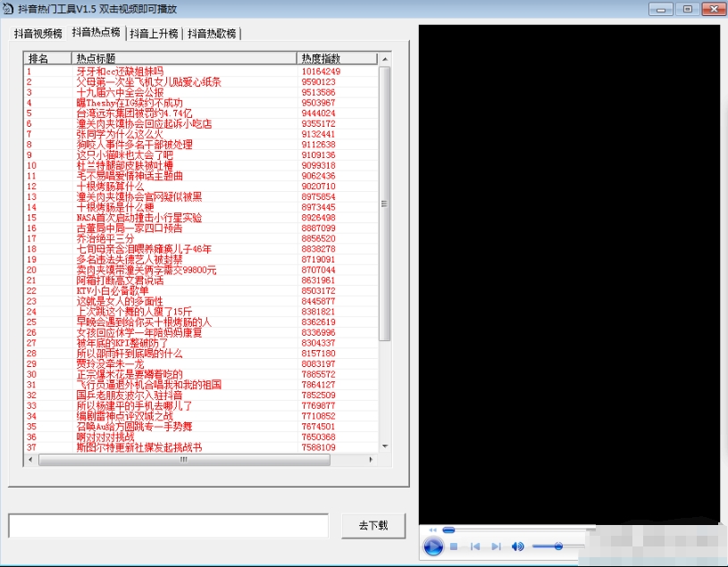Select row 多名违法失德艺人被封禁
The height and width of the screenshot is (567, 728).
pos(201,259)
